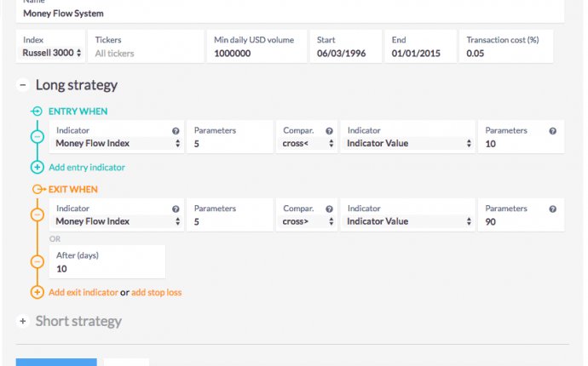The image size is (588, 366).
Task: Open entry comparison dropdown showing cross<
Action: (x=307, y=144)
